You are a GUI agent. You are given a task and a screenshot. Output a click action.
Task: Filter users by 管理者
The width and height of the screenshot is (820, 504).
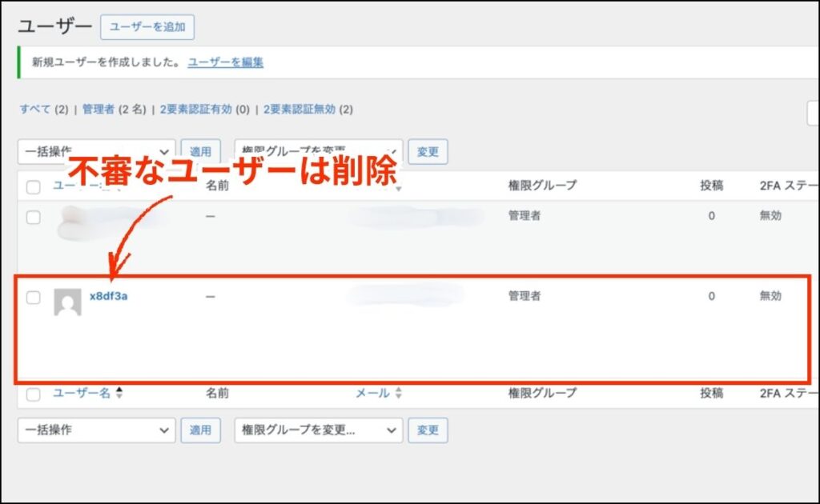click(x=98, y=109)
